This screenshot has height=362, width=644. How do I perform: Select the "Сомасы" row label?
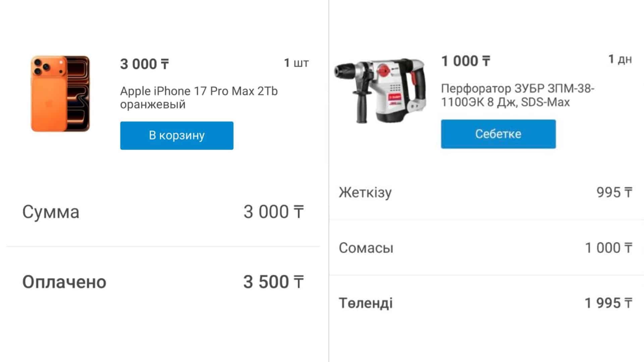point(366,248)
